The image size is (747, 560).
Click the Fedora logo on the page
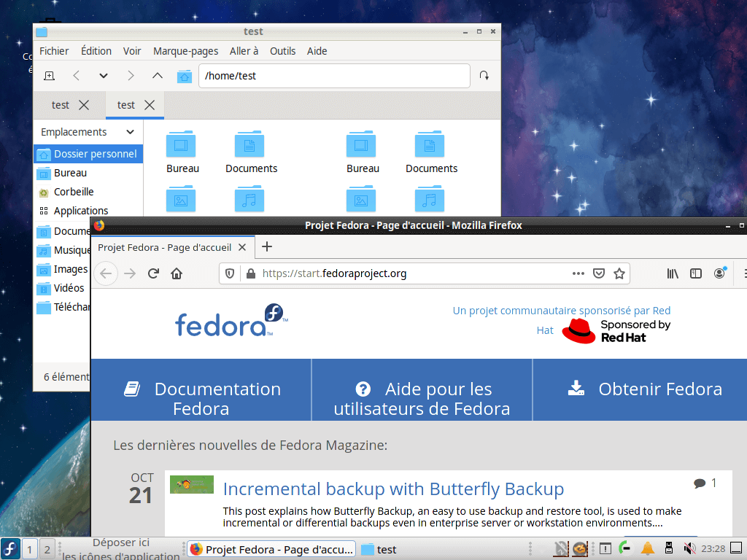coord(231,320)
